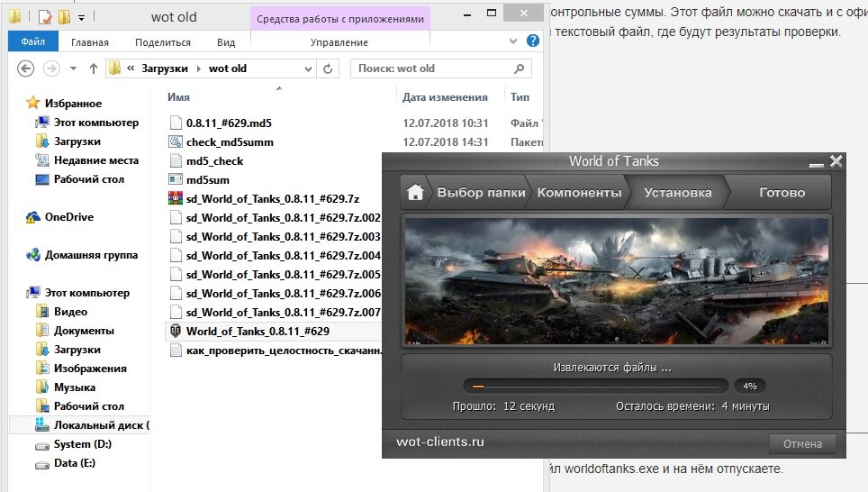The width and height of the screenshot is (868, 492).
Task: Select the Установка installer step
Action: (678, 192)
